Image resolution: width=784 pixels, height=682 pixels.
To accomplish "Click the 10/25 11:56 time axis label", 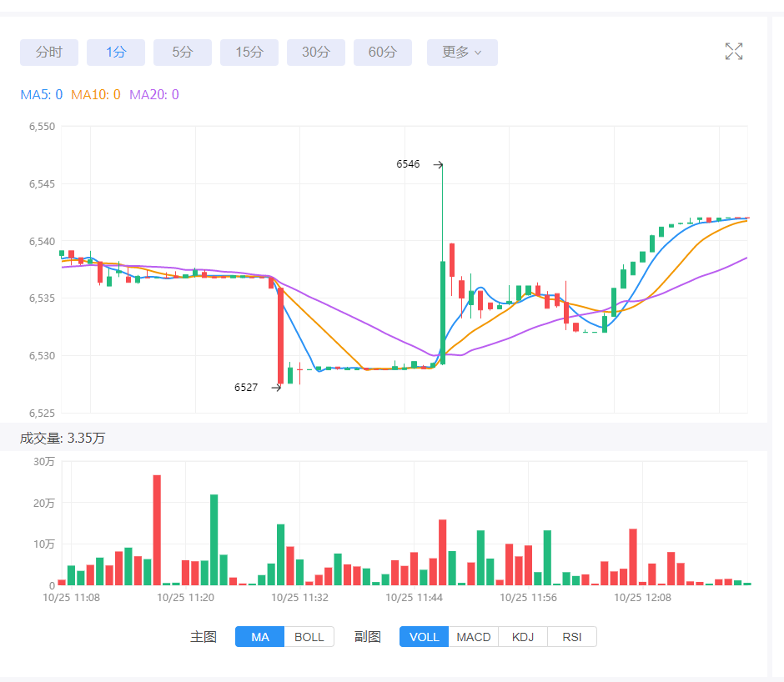I will pos(529,598).
